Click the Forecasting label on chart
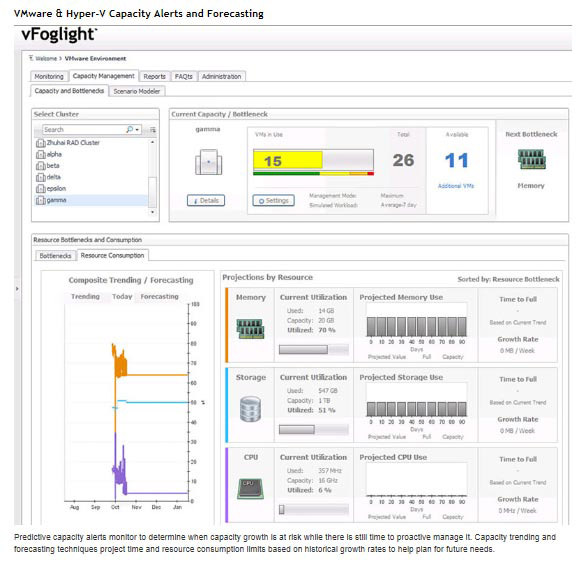The image size is (586, 561). 160,296
